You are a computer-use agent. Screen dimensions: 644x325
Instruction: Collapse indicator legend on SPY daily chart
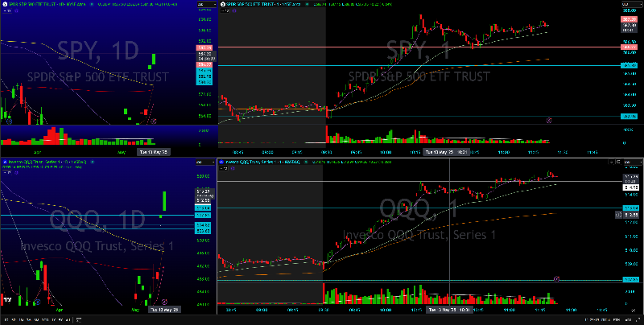click(x=6, y=10)
